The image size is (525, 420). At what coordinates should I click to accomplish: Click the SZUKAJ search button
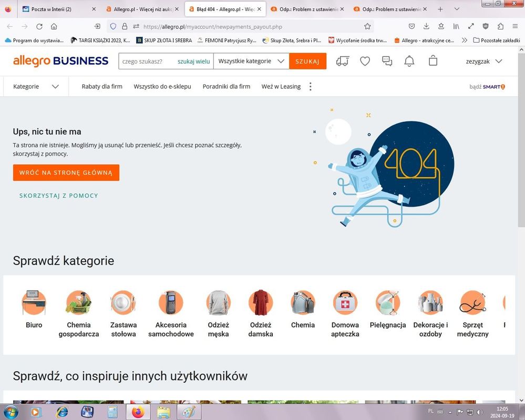tap(308, 61)
